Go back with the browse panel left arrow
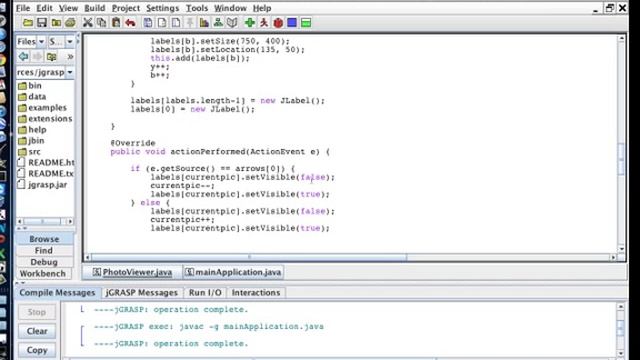This screenshot has width=640, height=360. (23, 56)
